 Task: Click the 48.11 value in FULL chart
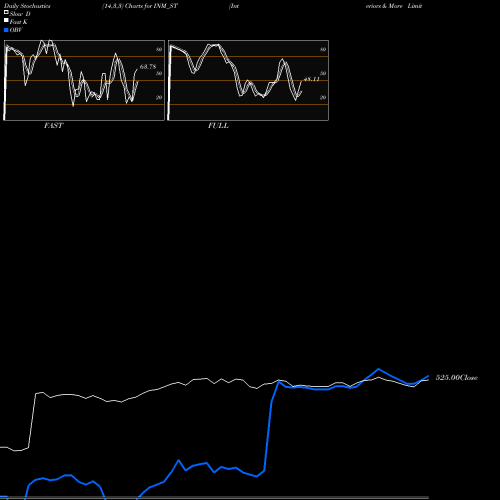[x=312, y=79]
